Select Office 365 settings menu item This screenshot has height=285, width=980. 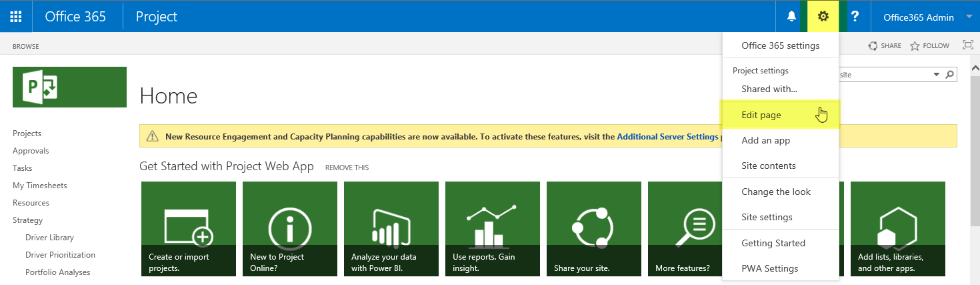click(781, 45)
